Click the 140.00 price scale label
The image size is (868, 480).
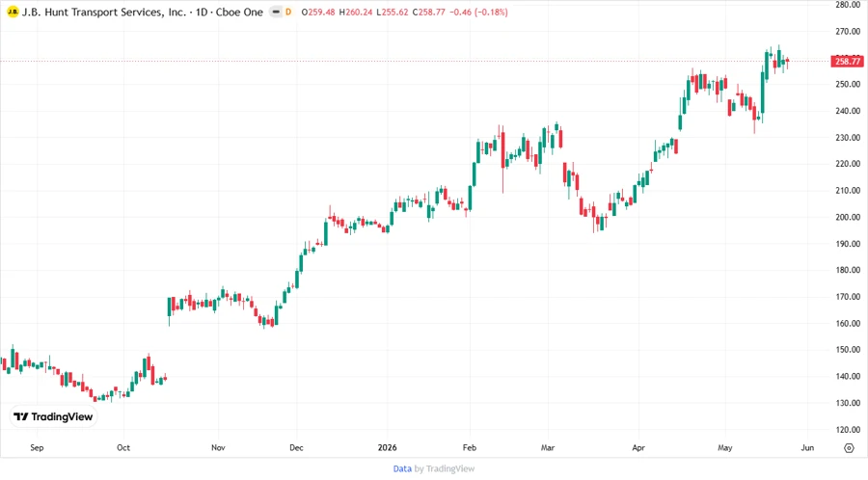[848, 377]
